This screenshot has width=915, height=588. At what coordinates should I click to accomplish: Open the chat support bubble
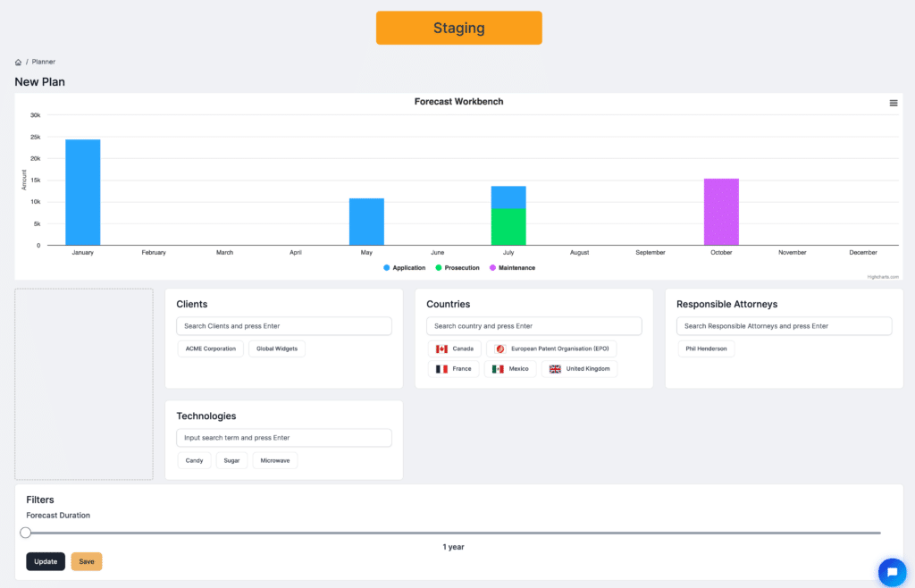893,572
